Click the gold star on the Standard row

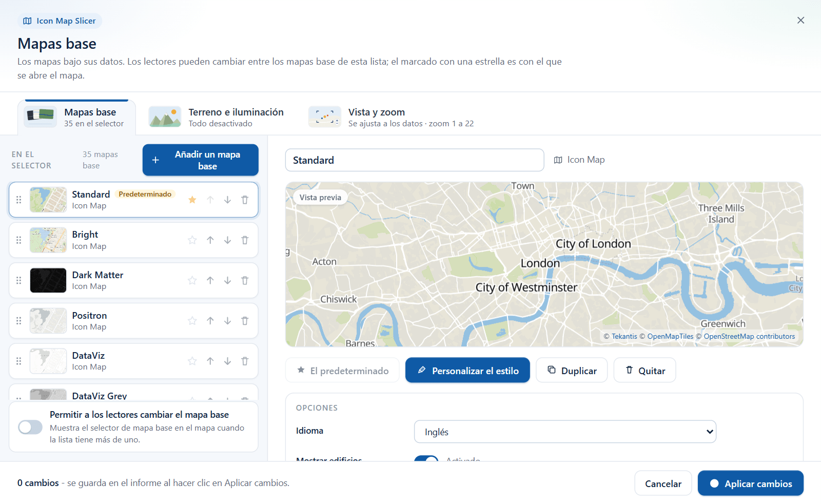(192, 200)
